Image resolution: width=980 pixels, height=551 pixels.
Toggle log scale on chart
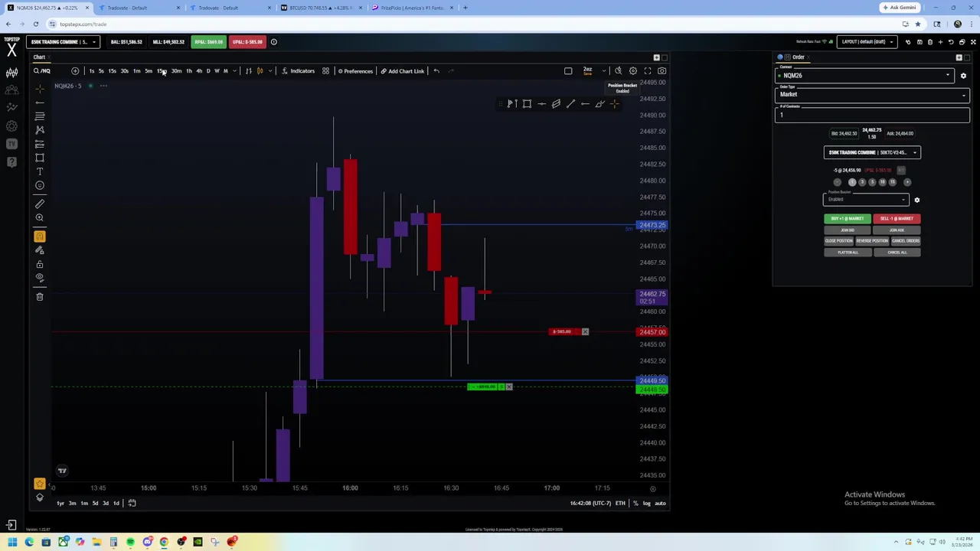click(x=647, y=504)
